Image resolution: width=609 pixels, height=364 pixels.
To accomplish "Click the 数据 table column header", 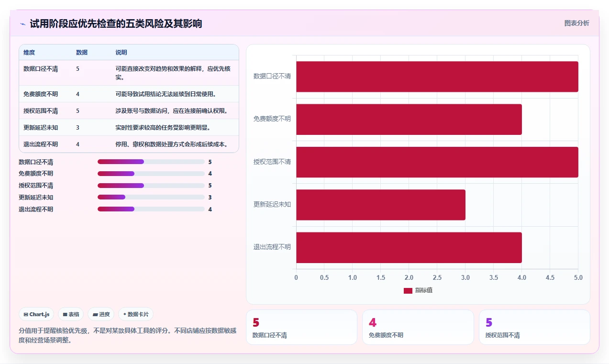I will click(x=82, y=53).
